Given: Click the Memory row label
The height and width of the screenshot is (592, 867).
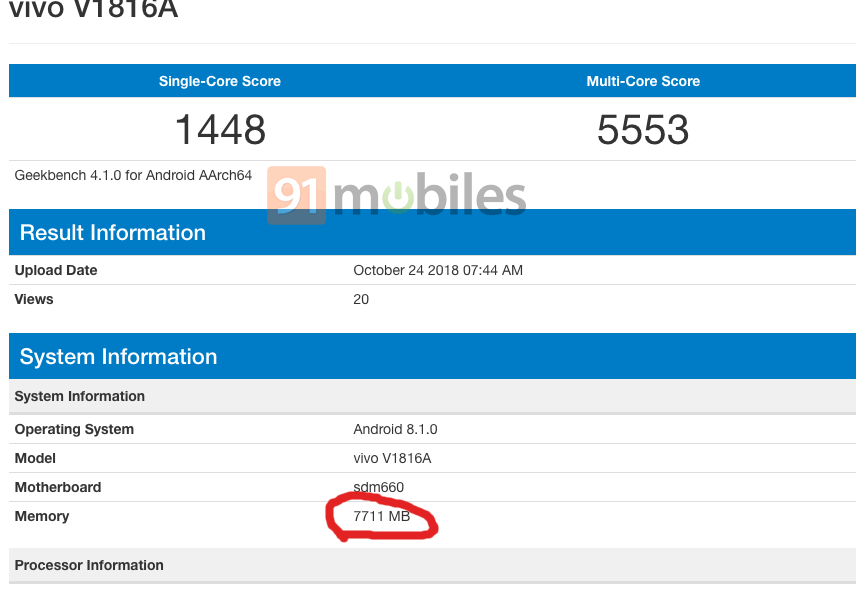Looking at the screenshot, I should pos(42,516).
